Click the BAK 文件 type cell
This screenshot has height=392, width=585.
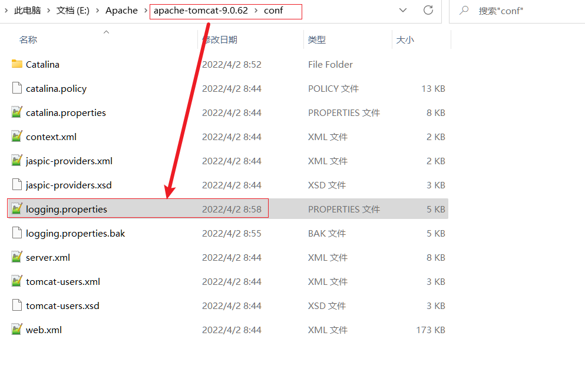[x=327, y=233]
